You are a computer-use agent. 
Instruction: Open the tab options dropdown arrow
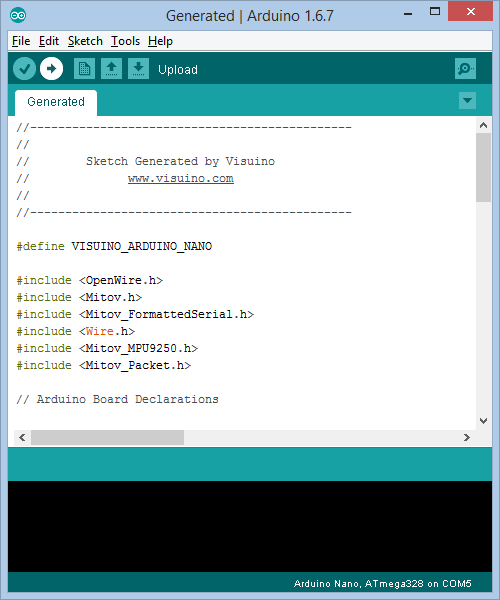467,101
